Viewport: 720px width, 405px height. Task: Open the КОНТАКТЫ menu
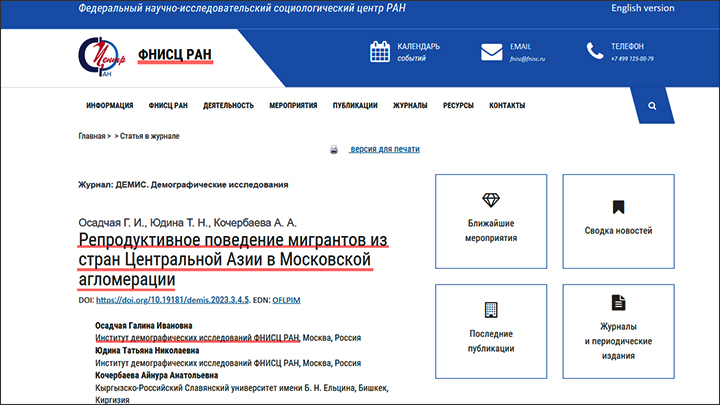coord(507,106)
